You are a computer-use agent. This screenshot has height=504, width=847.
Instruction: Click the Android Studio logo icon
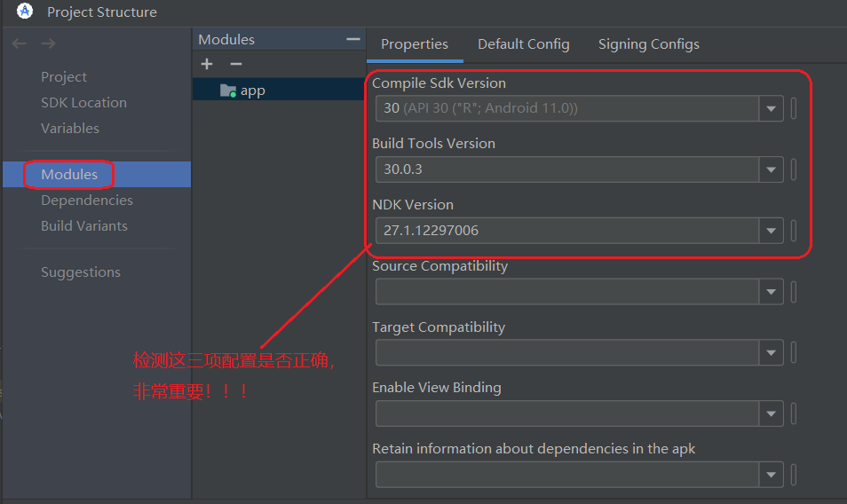25,12
